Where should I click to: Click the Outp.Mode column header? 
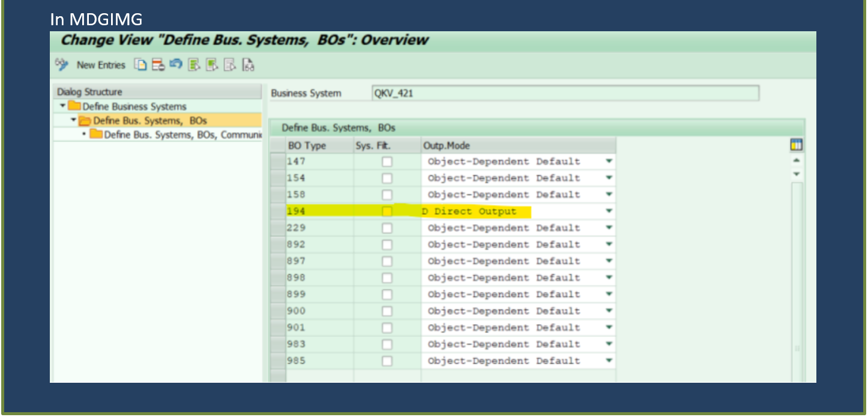tap(518, 145)
